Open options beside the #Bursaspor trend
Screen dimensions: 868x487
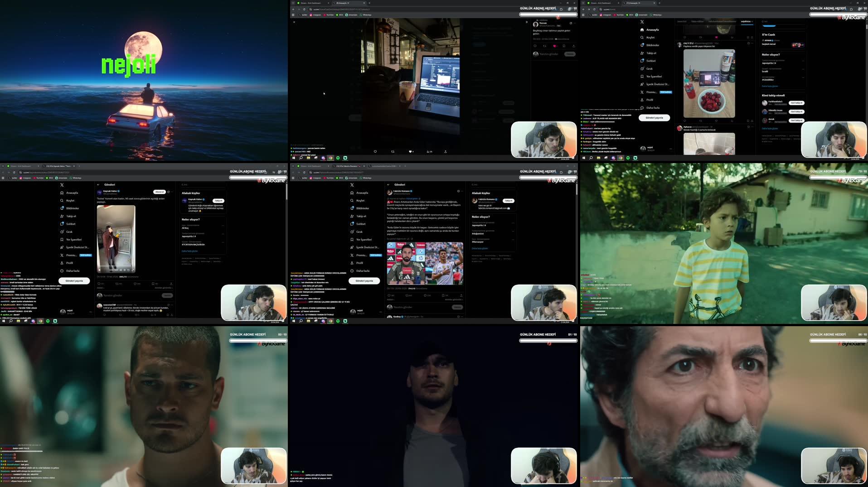click(x=513, y=239)
